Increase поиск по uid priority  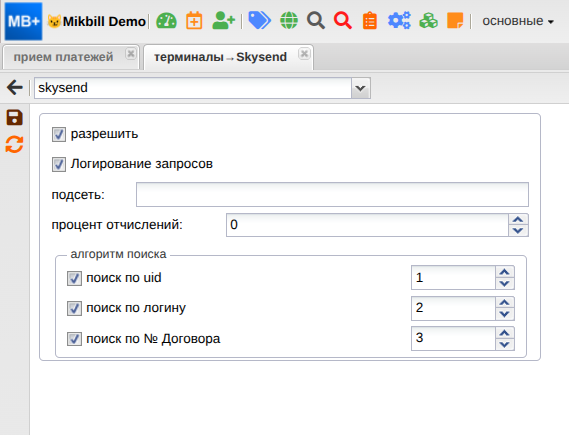coord(504,272)
